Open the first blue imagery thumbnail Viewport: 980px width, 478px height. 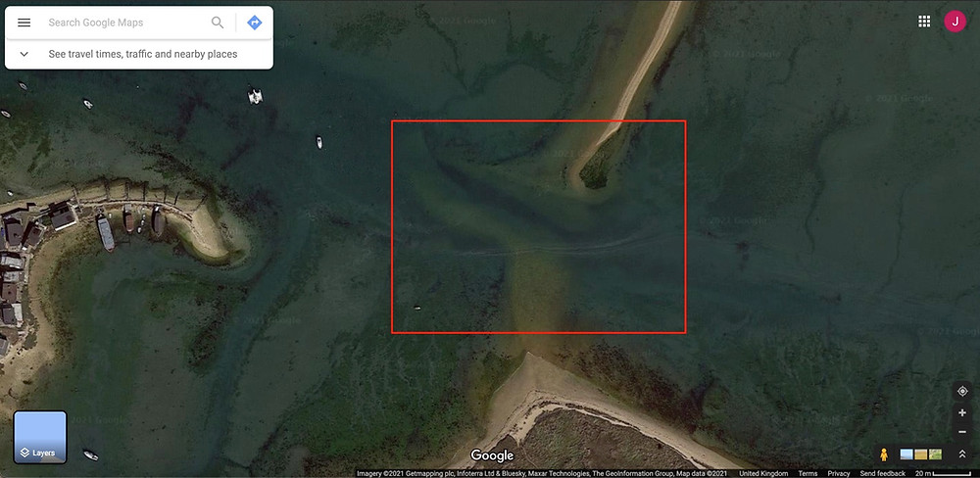coord(906,454)
